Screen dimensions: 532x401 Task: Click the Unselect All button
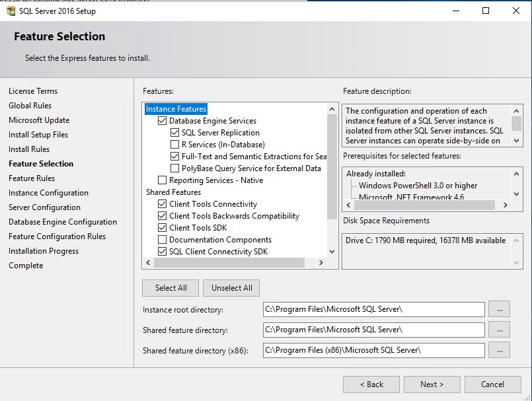232,288
